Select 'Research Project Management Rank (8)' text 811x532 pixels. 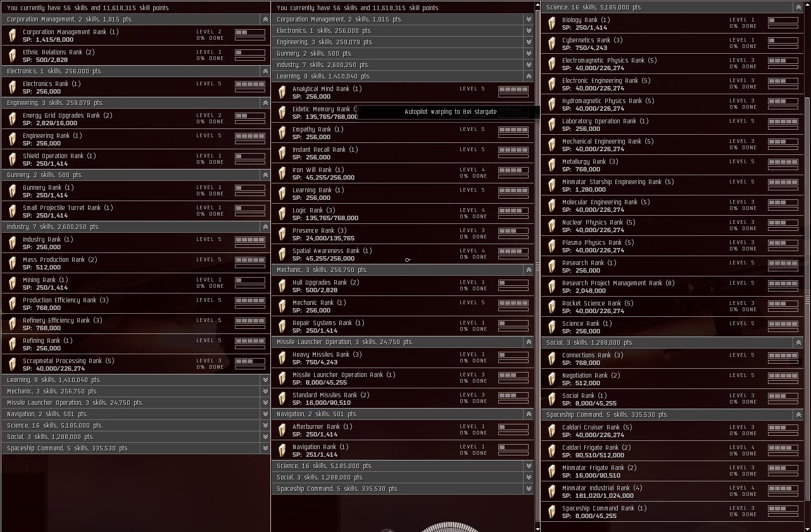[619, 283]
